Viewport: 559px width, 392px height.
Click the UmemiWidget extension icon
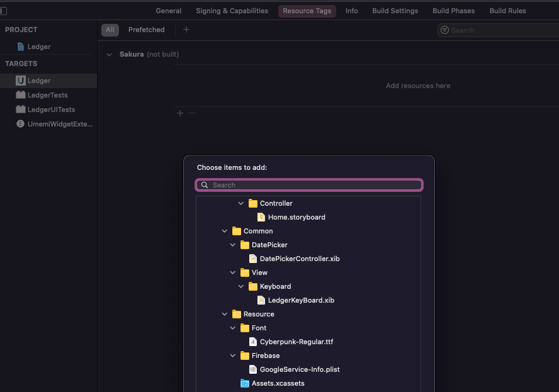click(20, 124)
